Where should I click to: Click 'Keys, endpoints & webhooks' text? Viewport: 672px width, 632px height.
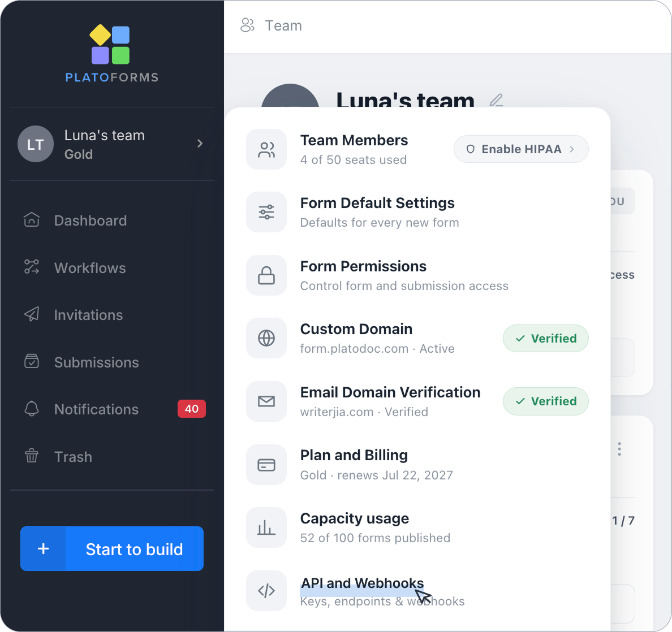[382, 601]
